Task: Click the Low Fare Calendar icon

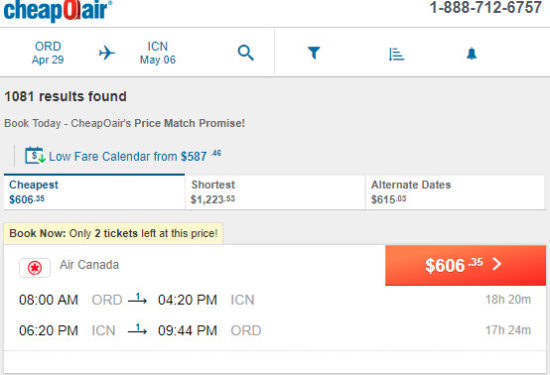Action: coord(35,155)
